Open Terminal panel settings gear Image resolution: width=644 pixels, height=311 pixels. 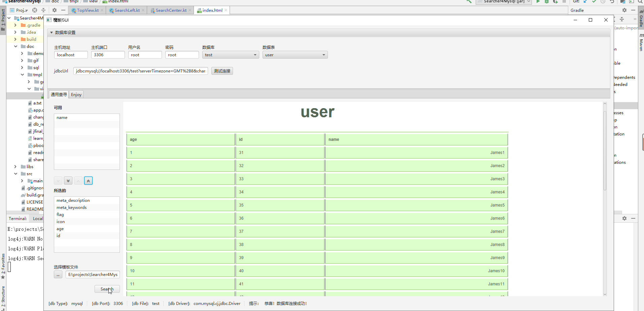[x=624, y=218]
